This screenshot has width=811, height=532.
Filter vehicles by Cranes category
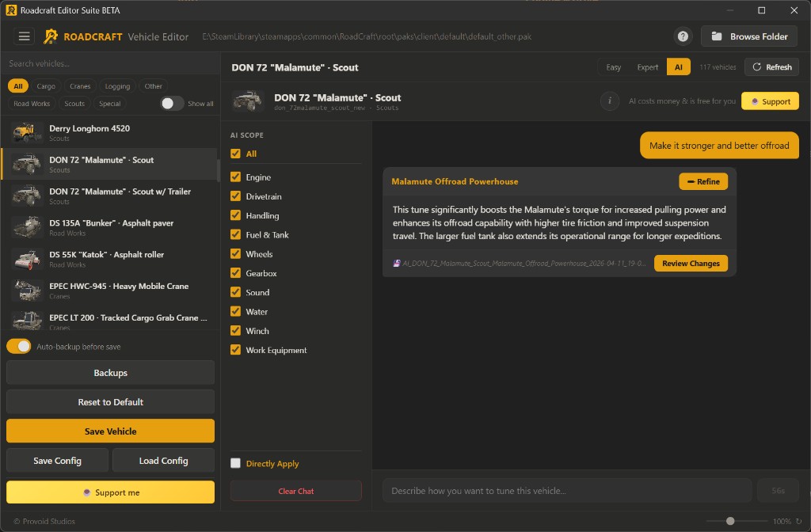80,85
